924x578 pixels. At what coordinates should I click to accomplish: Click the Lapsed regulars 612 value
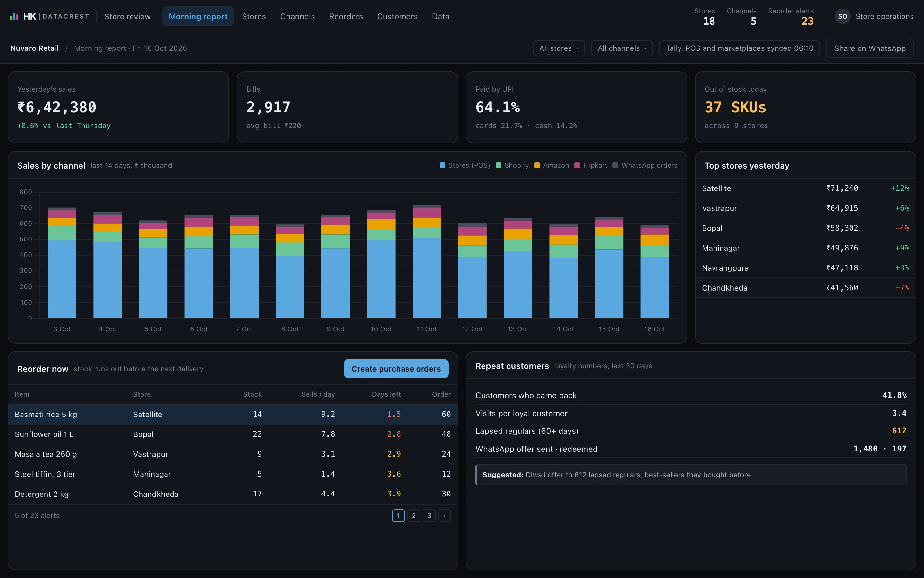click(x=899, y=431)
